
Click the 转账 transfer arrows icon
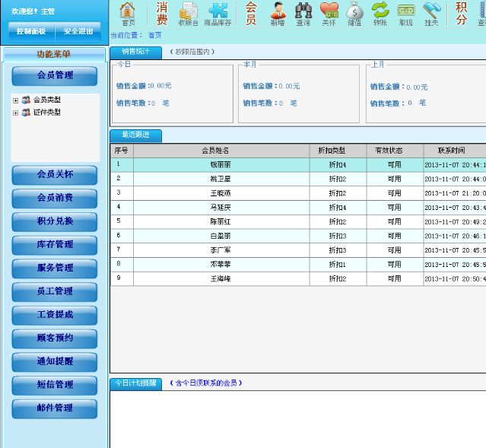380,13
